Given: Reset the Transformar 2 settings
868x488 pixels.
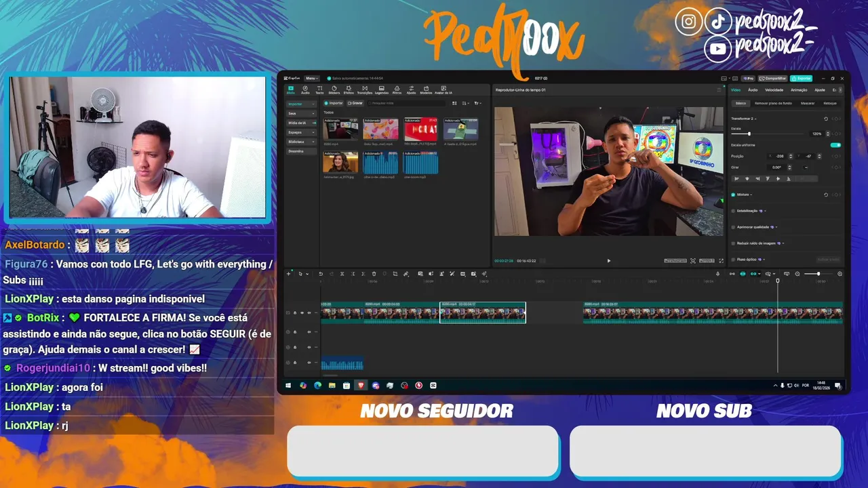Looking at the screenshot, I should coord(826,119).
